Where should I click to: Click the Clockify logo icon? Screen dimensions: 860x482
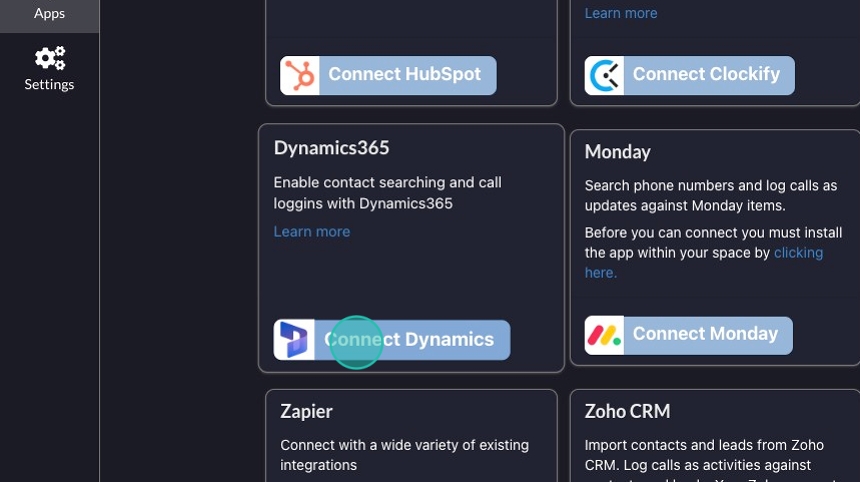604,75
